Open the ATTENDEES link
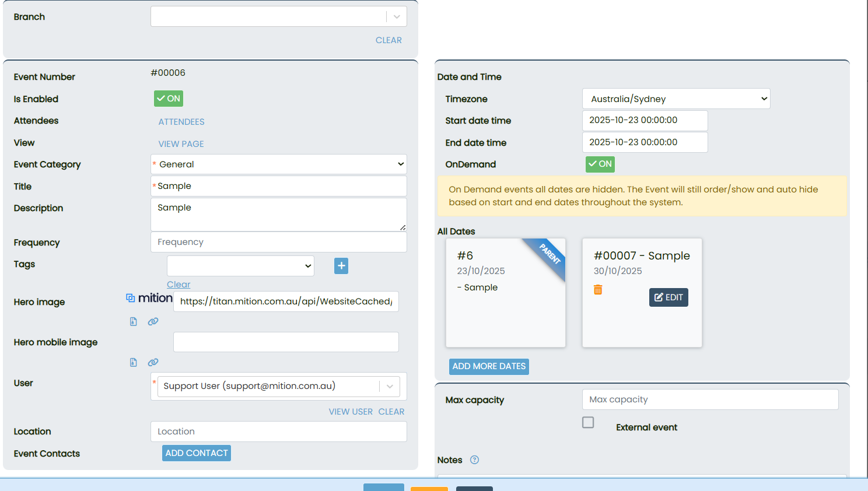This screenshot has width=868, height=491. coord(181,122)
